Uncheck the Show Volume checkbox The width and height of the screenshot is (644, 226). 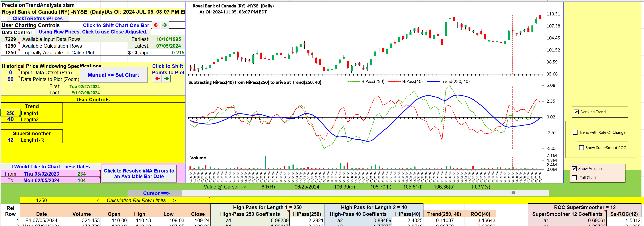point(574,169)
